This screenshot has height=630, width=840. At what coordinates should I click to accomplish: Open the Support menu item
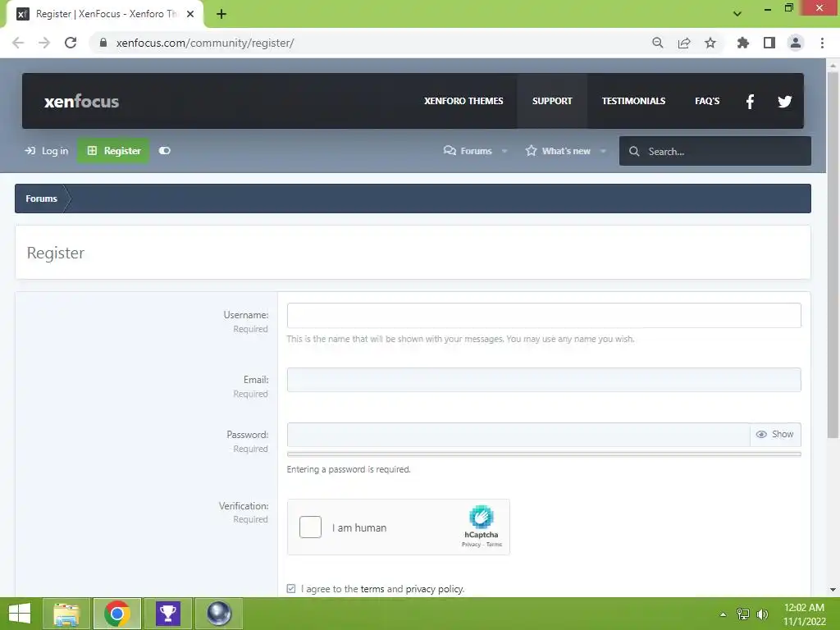pyautogui.click(x=552, y=101)
